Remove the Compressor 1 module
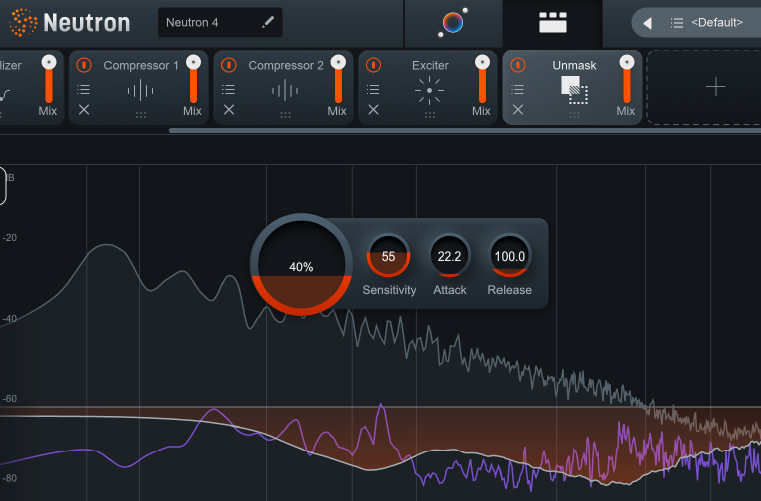761x501 pixels. [84, 110]
